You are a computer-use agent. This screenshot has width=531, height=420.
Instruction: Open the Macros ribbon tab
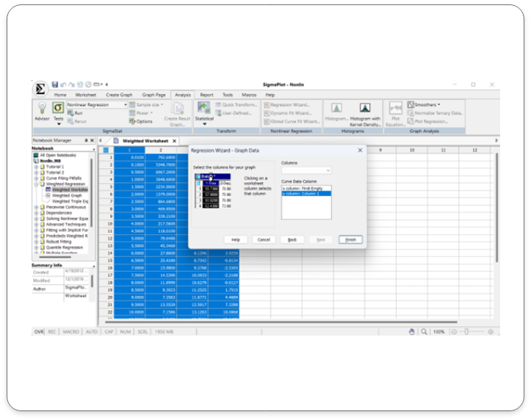coord(249,95)
